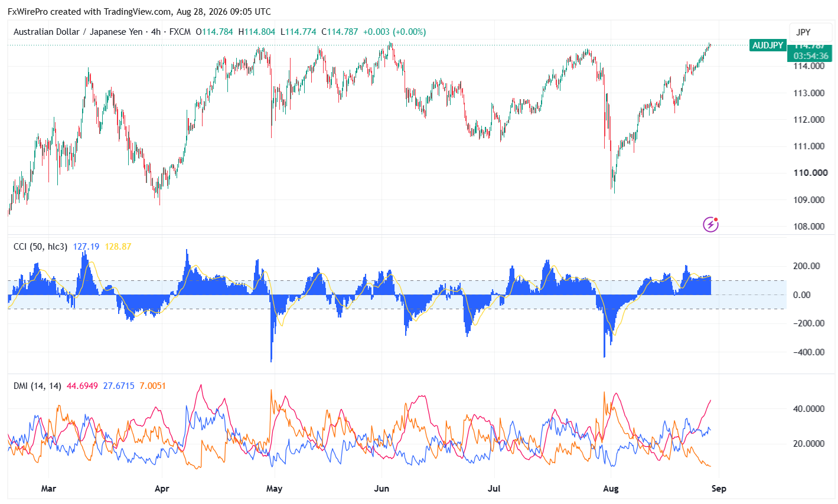Click the red DMI value 44.6949
This screenshot has height=504, width=838.
coord(82,386)
